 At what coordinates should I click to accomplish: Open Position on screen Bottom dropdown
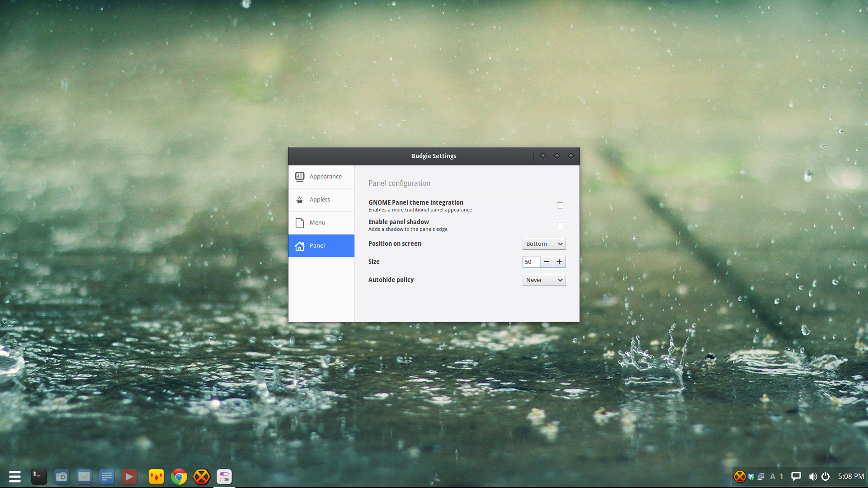[544, 244]
